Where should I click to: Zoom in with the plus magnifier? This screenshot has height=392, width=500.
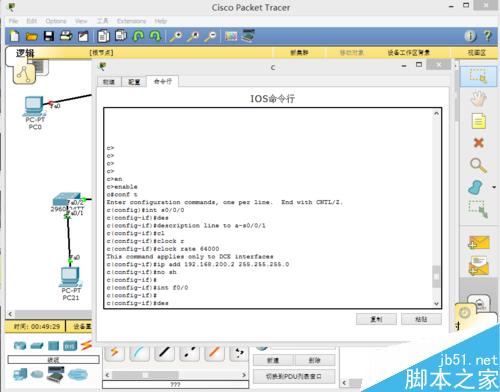click(176, 36)
